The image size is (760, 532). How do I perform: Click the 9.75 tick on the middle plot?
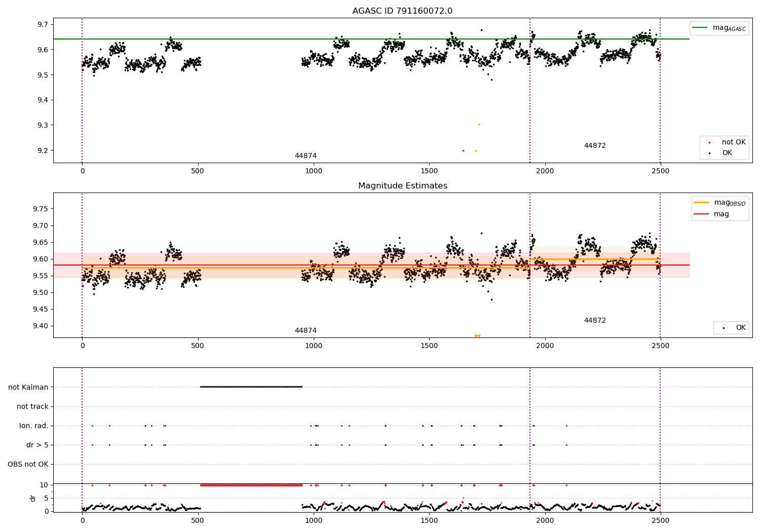click(41, 209)
